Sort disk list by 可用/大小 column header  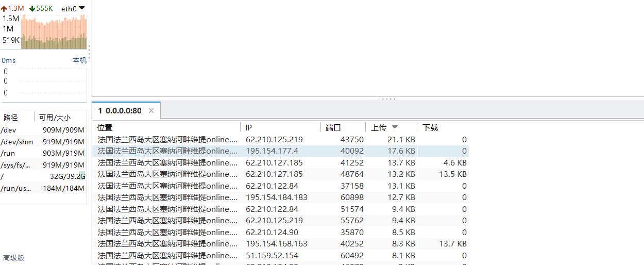[x=55, y=118]
